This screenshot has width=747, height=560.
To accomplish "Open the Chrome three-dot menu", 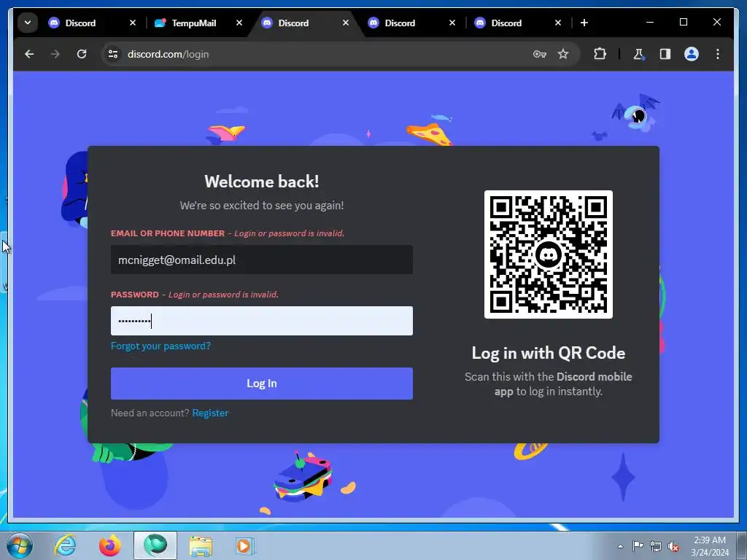I will [x=718, y=54].
